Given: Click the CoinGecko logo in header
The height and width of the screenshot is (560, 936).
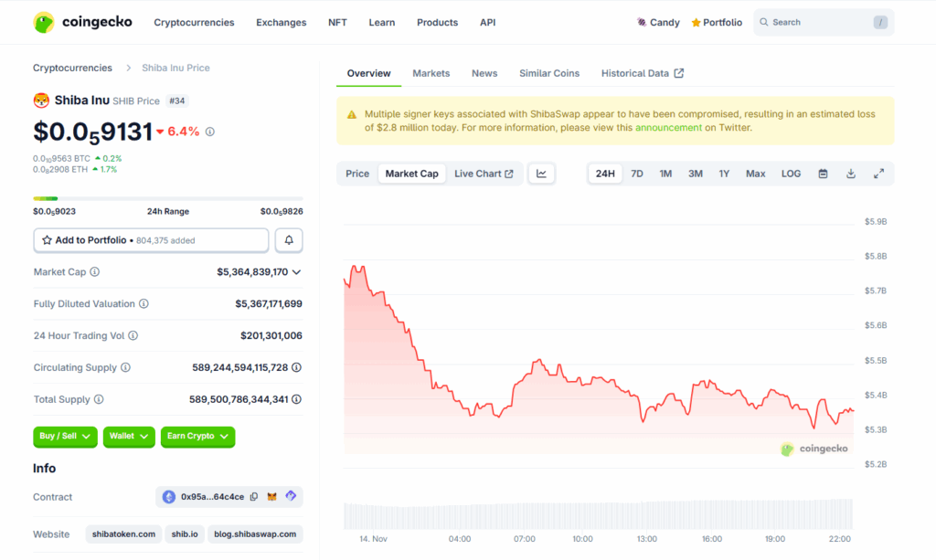Looking at the screenshot, I should [x=82, y=22].
